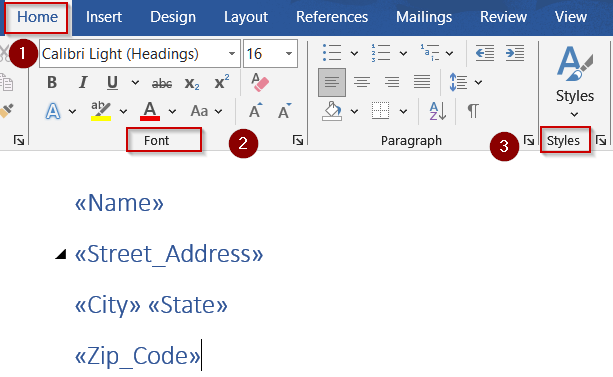Open highlight color dropdown arrow
Screen dimensions: 613x377
click(x=123, y=111)
